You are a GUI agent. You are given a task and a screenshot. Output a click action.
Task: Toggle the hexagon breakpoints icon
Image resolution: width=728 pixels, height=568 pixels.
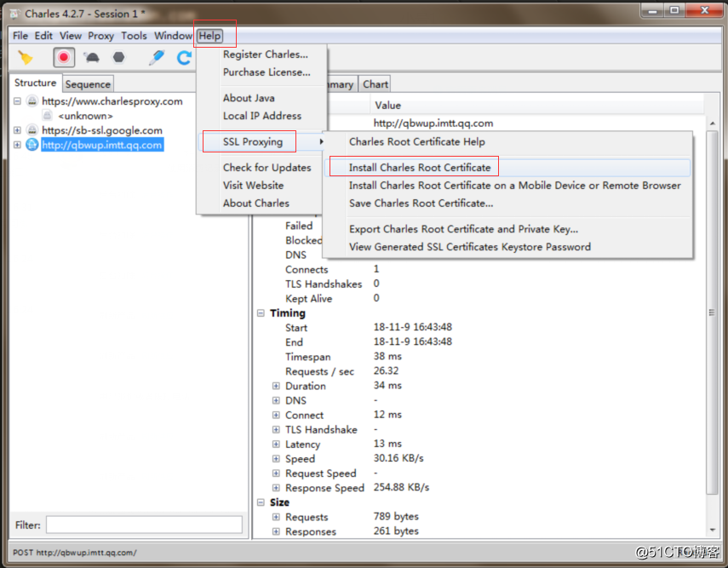[119, 58]
